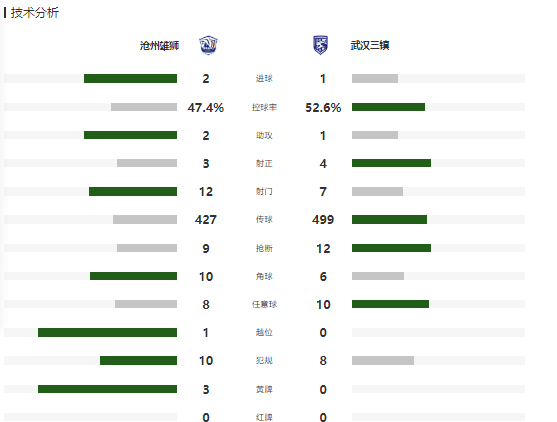Click the 控球率 stat label
This screenshot has height=422, width=557.
(x=264, y=107)
